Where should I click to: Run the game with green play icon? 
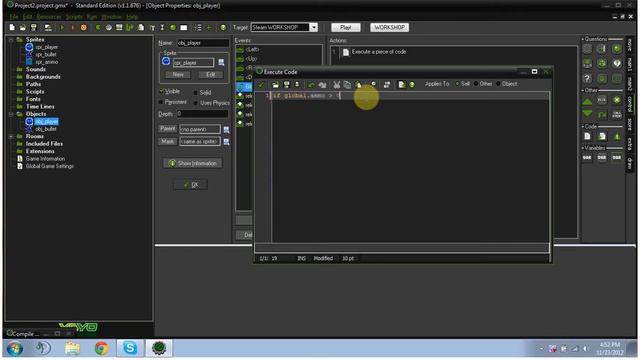point(62,27)
